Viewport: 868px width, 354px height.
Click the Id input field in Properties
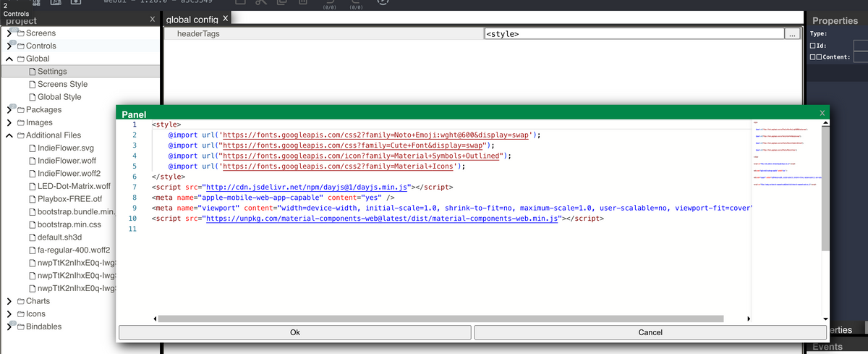coord(861,46)
